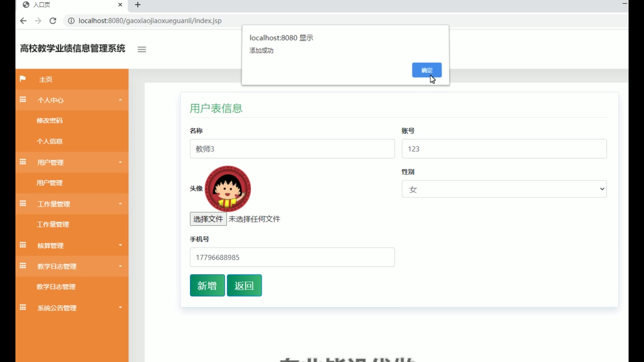Confirm the alert with 确定 button
The width and height of the screenshot is (644, 362).
point(426,70)
